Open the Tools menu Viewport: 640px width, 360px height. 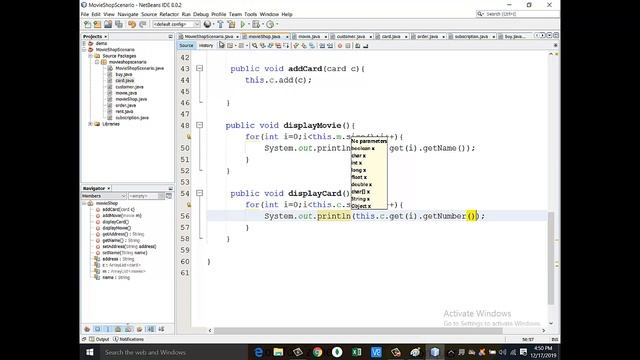coord(251,14)
